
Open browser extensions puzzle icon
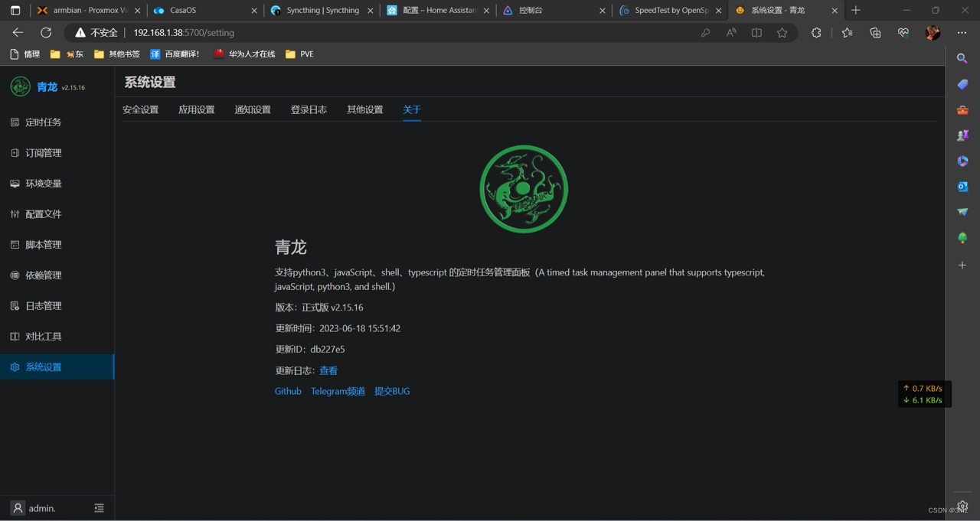[x=816, y=33]
